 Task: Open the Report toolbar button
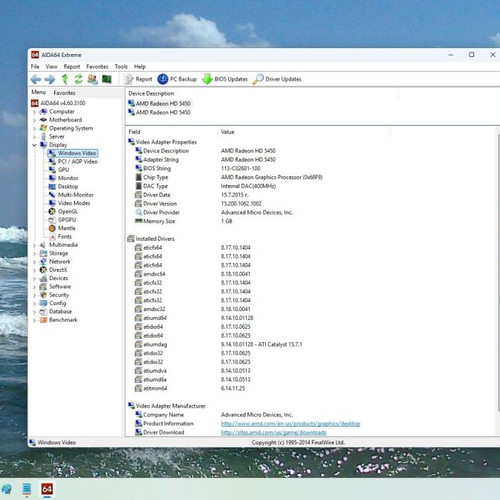point(138,79)
